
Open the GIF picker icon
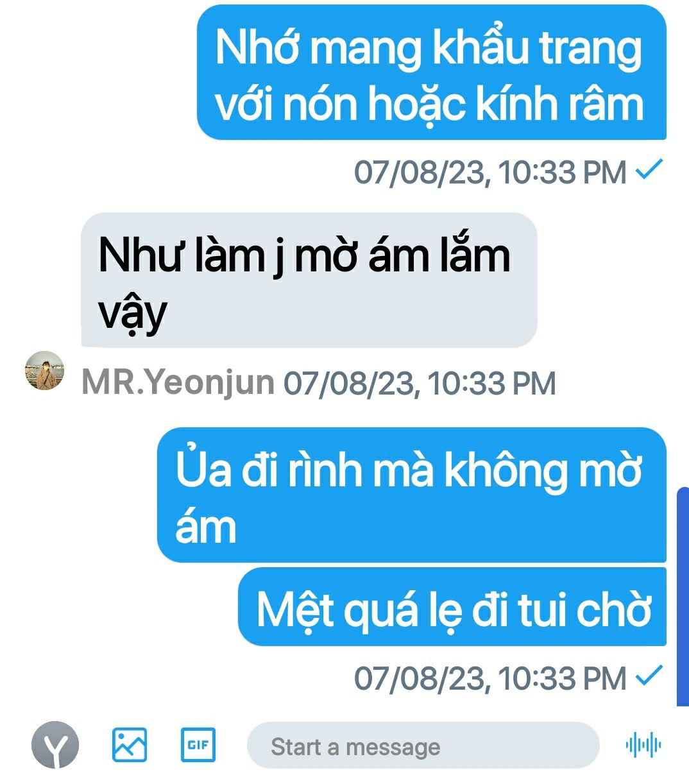pyautogui.click(x=198, y=745)
